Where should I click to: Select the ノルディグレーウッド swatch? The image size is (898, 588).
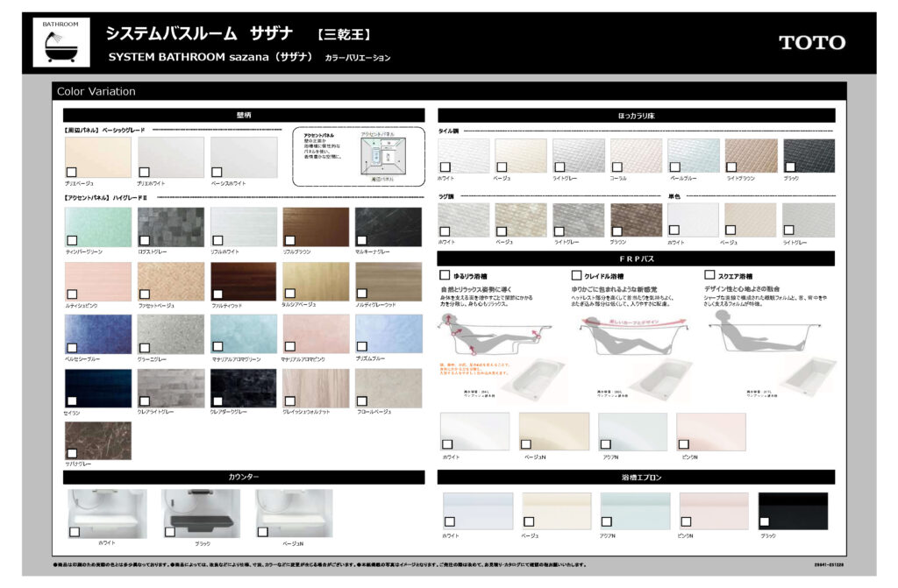tap(388, 281)
